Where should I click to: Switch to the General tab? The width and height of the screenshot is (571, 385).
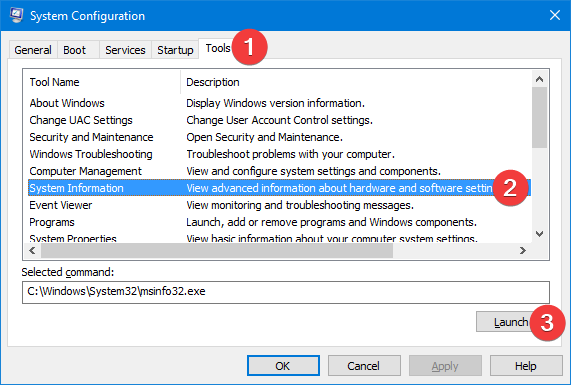33,50
